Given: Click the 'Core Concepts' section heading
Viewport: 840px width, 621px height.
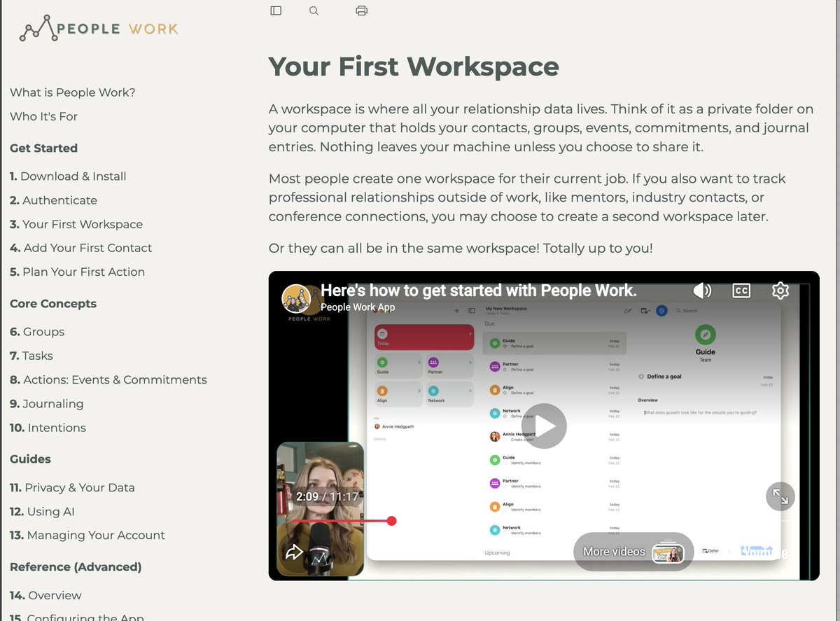Looking at the screenshot, I should [53, 303].
